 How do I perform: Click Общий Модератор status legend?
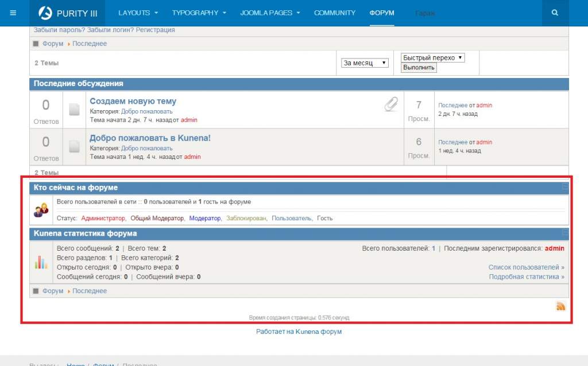[157, 219]
